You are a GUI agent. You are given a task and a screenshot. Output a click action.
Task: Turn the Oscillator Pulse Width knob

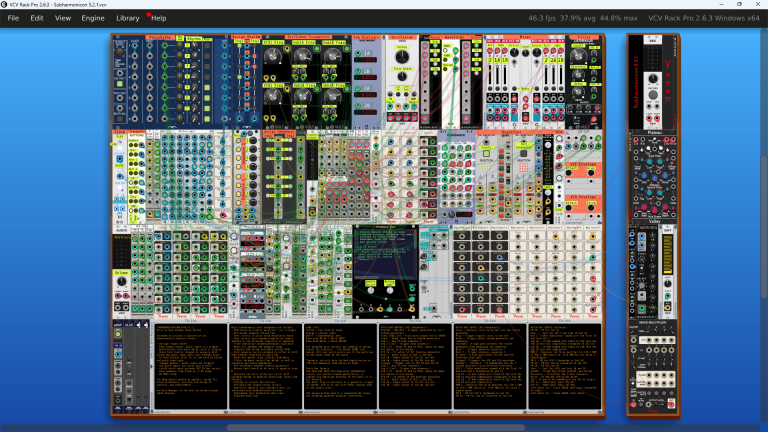pos(402,76)
